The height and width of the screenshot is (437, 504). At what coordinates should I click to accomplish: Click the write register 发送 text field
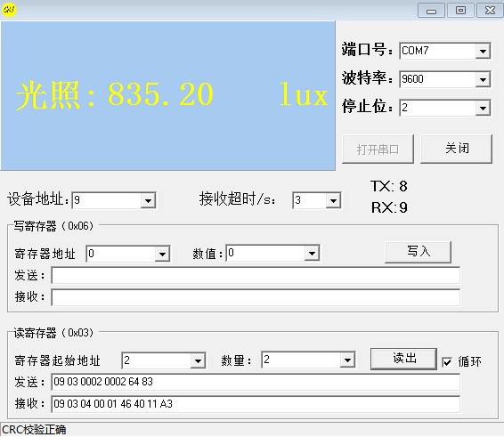tap(256, 276)
